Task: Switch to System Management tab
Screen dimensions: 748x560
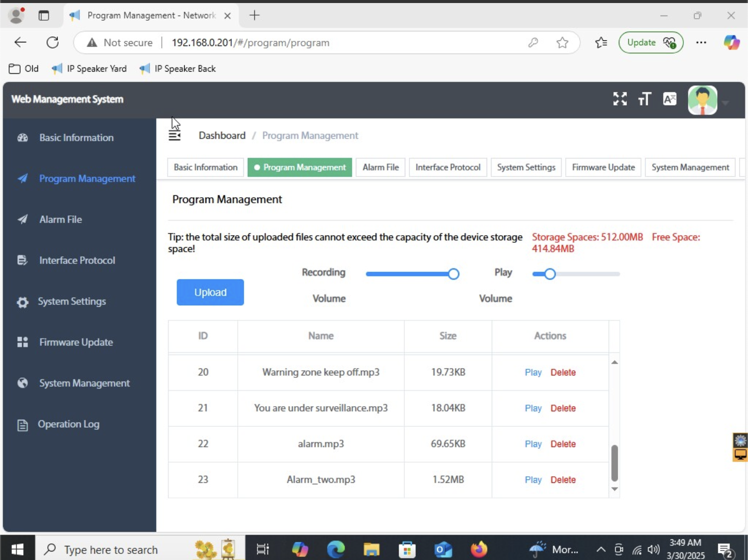Action: [x=690, y=167]
